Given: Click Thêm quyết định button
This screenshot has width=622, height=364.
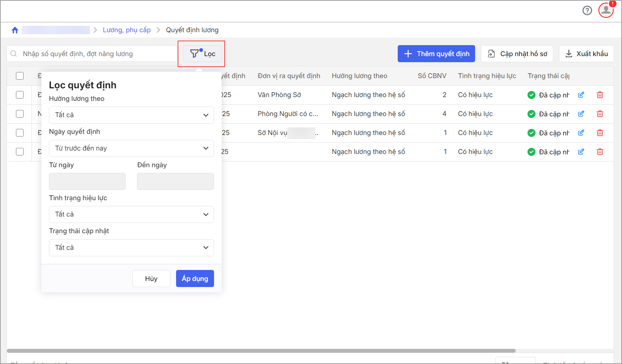Looking at the screenshot, I should tap(436, 54).
